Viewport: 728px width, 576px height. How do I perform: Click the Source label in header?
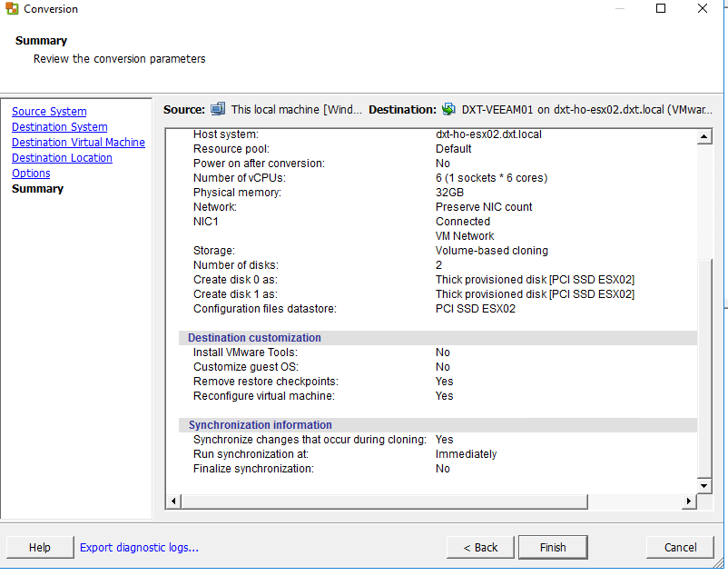(184, 110)
